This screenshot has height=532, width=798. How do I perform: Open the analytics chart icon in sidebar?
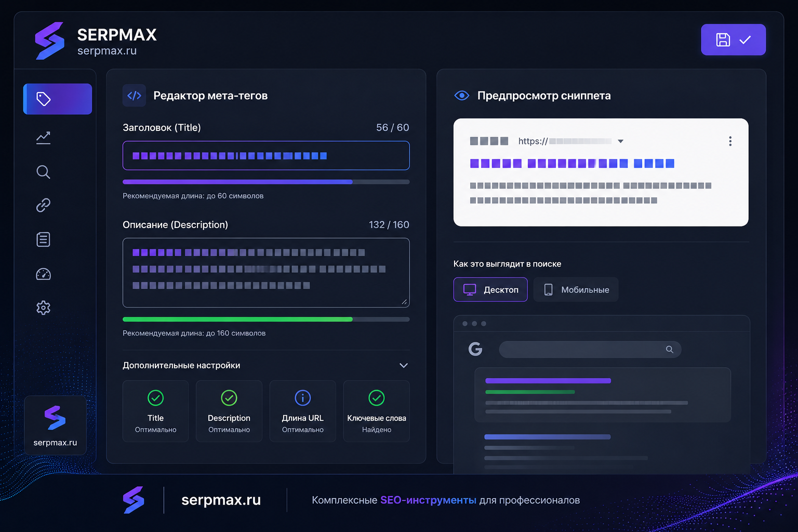(43, 138)
